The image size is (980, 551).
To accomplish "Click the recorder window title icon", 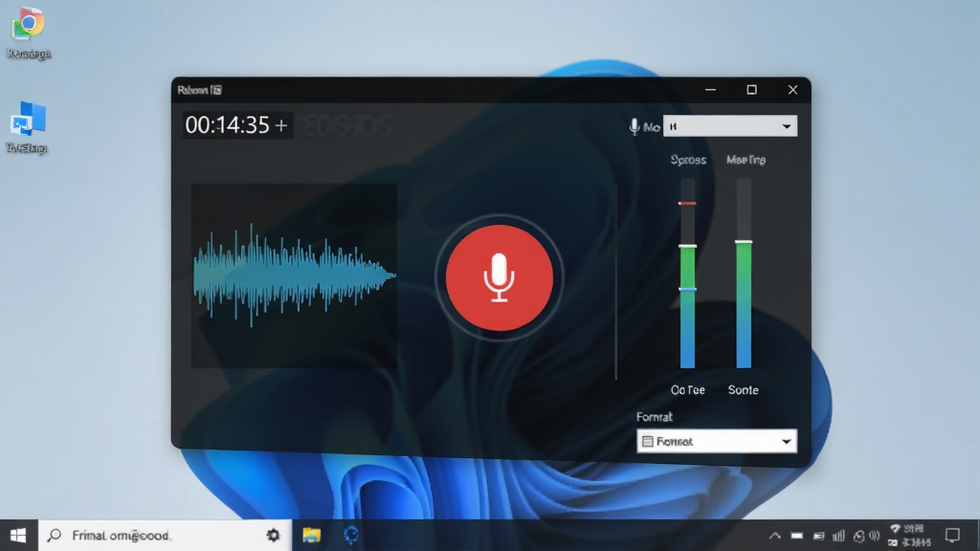I will [216, 90].
